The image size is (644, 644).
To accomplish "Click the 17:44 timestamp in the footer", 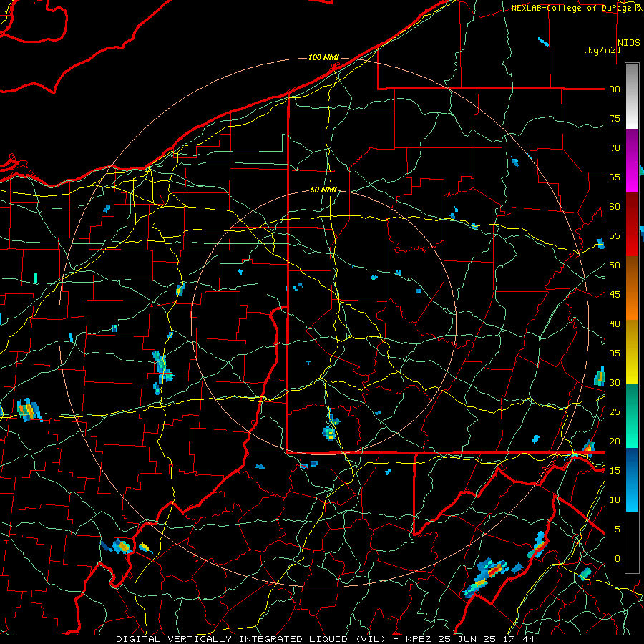I will [x=517, y=639].
